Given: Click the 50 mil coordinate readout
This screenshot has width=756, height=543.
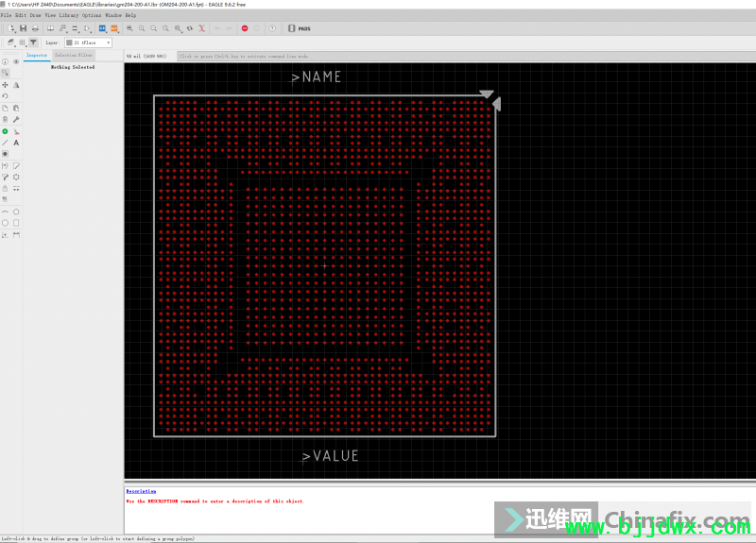Looking at the screenshot, I should point(146,56).
